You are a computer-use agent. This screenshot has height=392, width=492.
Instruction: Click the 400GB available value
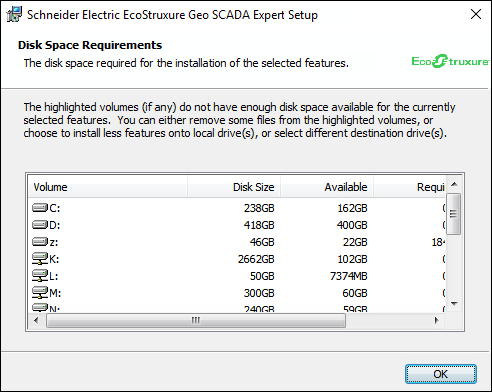tap(352, 225)
